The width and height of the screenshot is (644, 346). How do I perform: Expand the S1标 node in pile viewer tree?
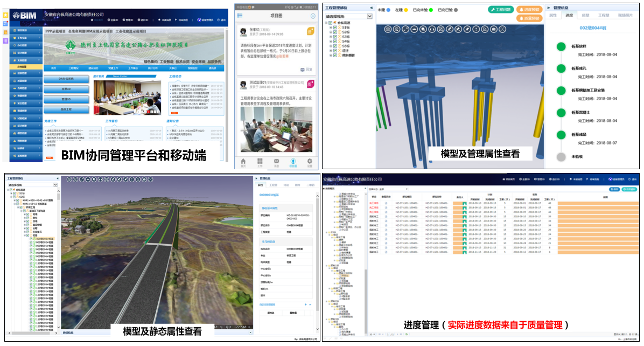(x=331, y=27)
